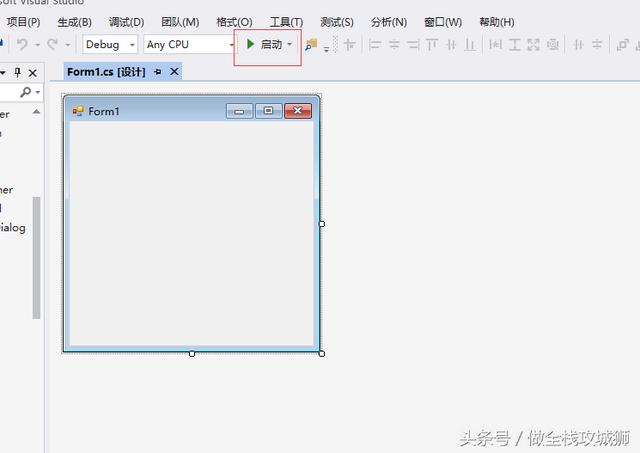
Task: Open the 项目(P) menu
Action: 23,22
